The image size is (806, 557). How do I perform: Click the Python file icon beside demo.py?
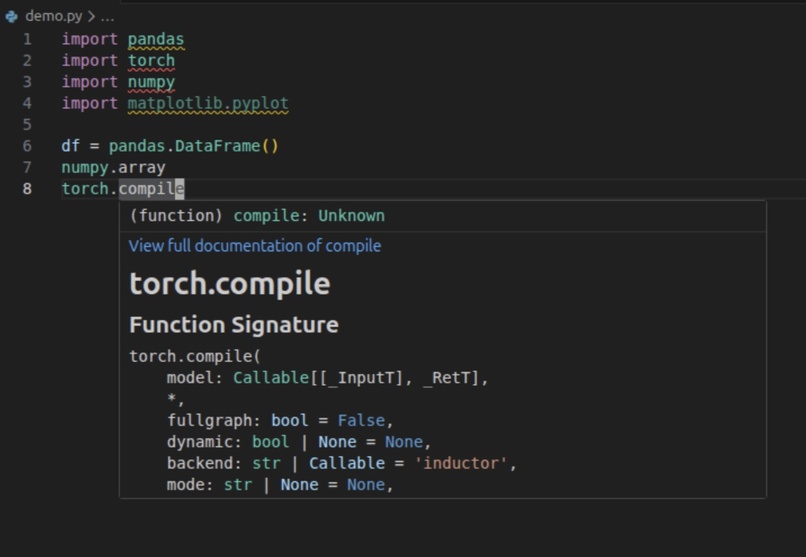point(11,16)
